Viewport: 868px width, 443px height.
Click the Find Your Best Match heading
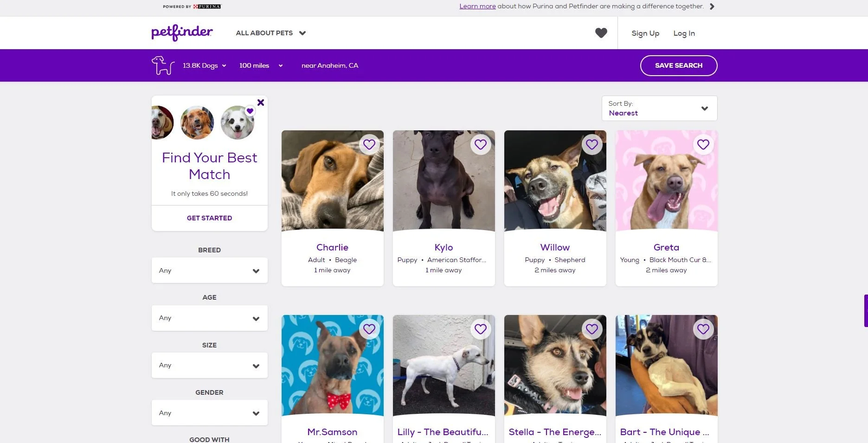[x=210, y=166]
